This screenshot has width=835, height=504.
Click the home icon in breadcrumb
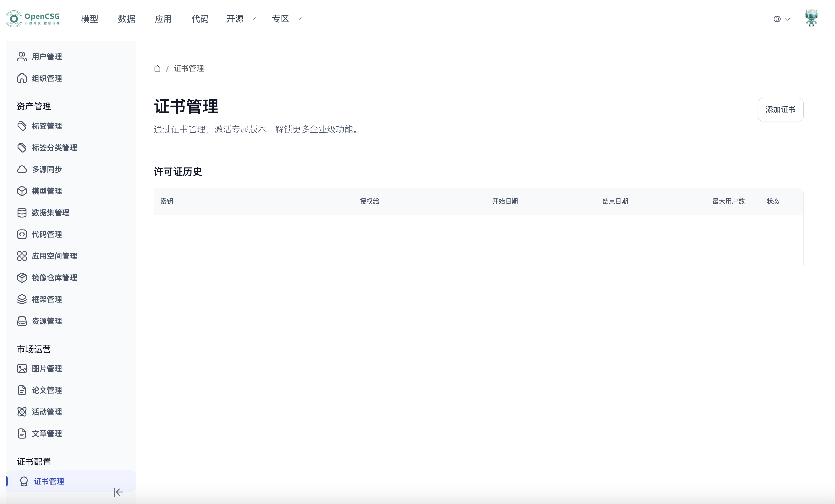[x=157, y=68]
